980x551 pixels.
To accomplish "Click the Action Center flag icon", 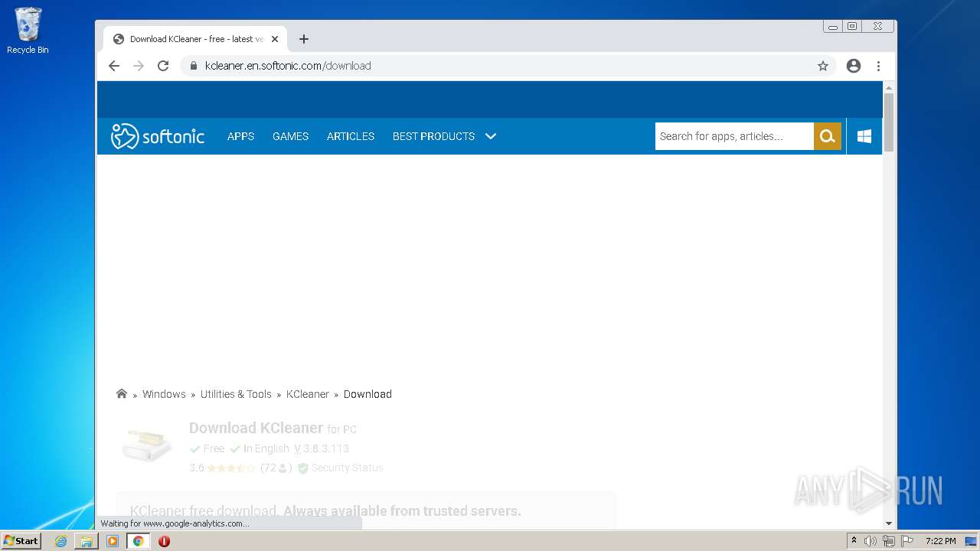I will pyautogui.click(x=907, y=541).
